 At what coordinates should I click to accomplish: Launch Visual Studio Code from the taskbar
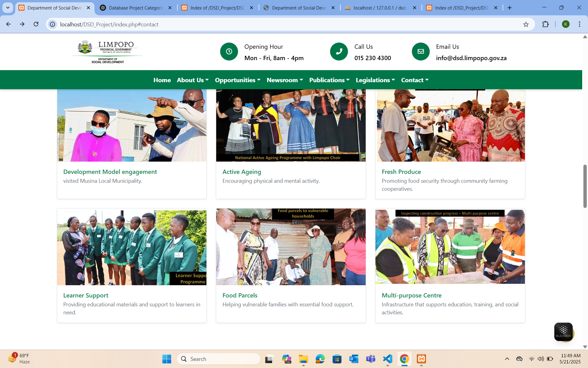(x=387, y=359)
